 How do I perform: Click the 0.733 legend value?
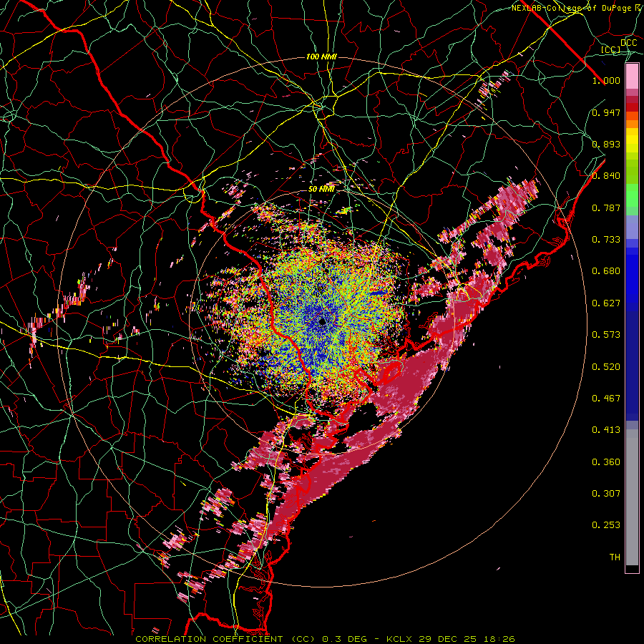click(x=606, y=240)
